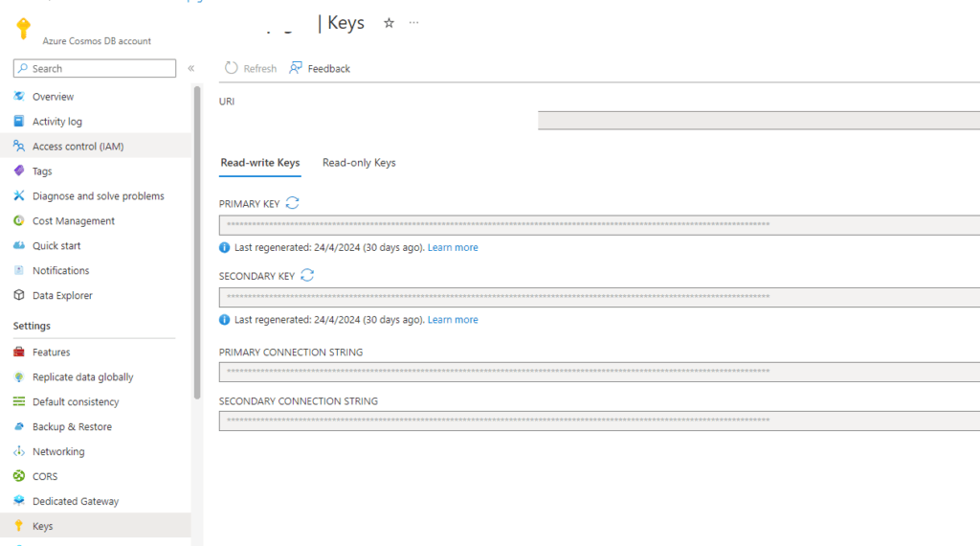Click the Activity log icon
The height and width of the screenshot is (546, 980).
point(19,122)
